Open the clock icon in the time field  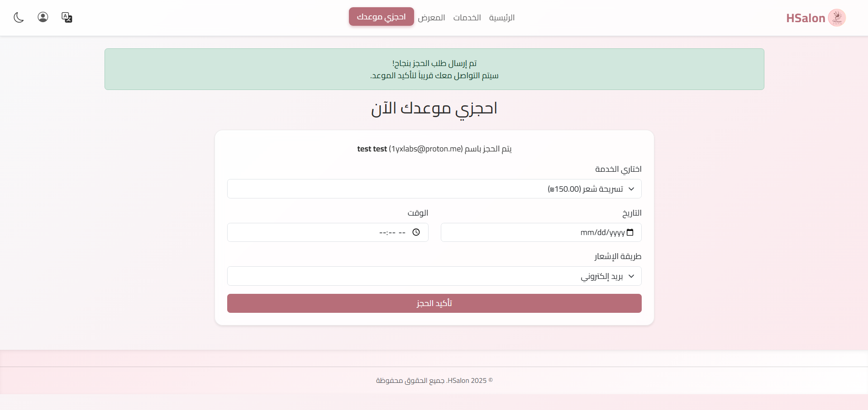click(x=416, y=232)
